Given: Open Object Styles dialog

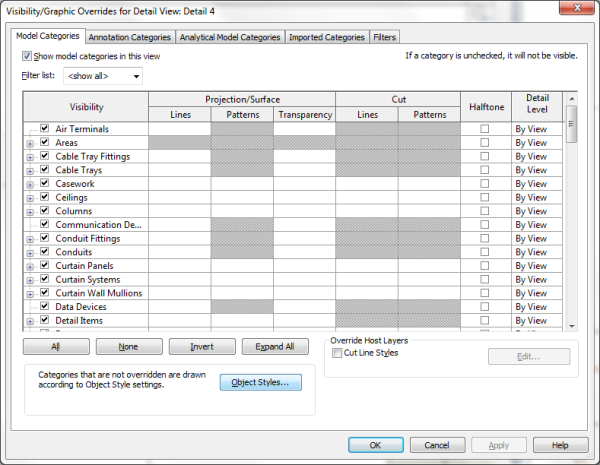Looking at the screenshot, I should click(x=261, y=382).
